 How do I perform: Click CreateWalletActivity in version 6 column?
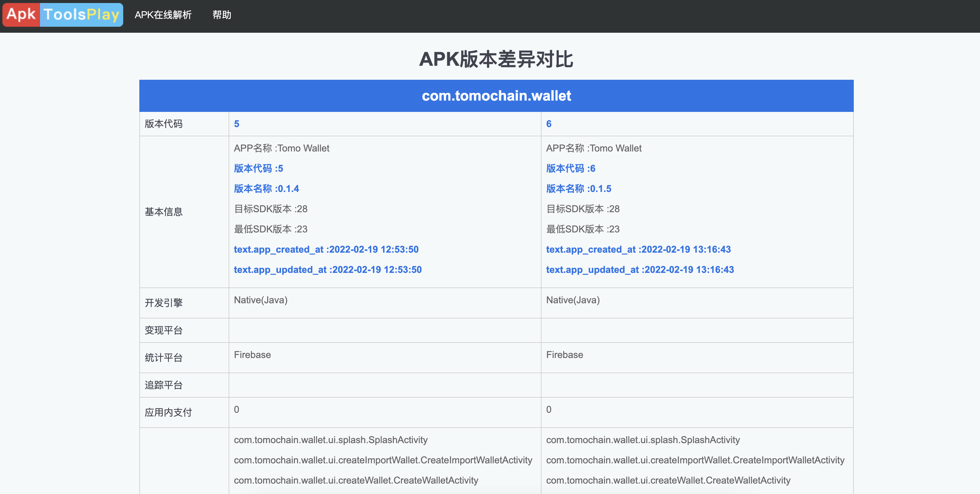[668, 480]
